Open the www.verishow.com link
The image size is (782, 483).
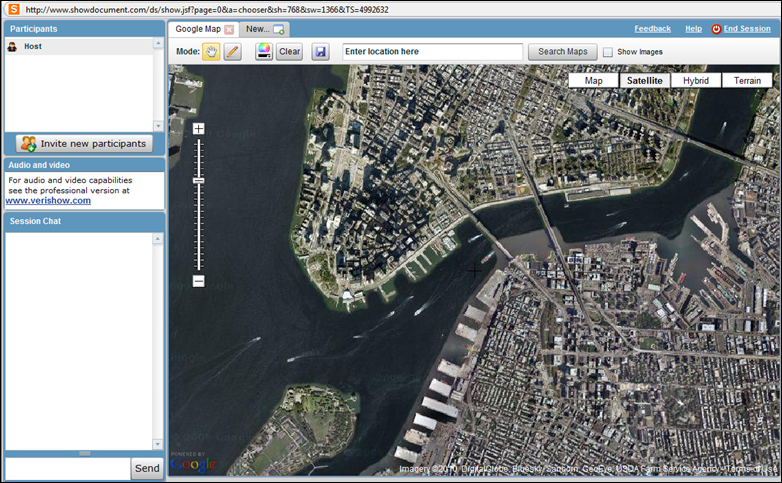click(x=48, y=200)
